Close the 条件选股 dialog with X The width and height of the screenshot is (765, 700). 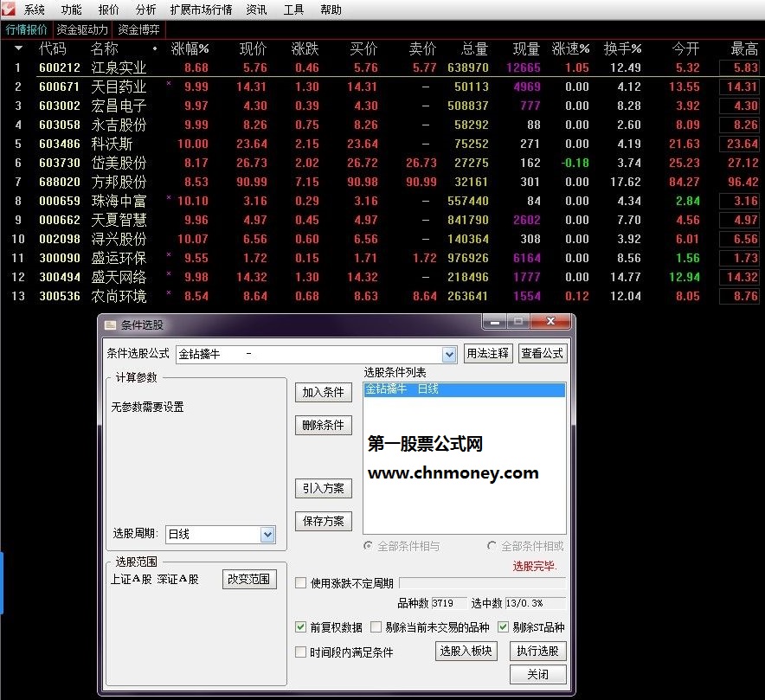(x=550, y=321)
